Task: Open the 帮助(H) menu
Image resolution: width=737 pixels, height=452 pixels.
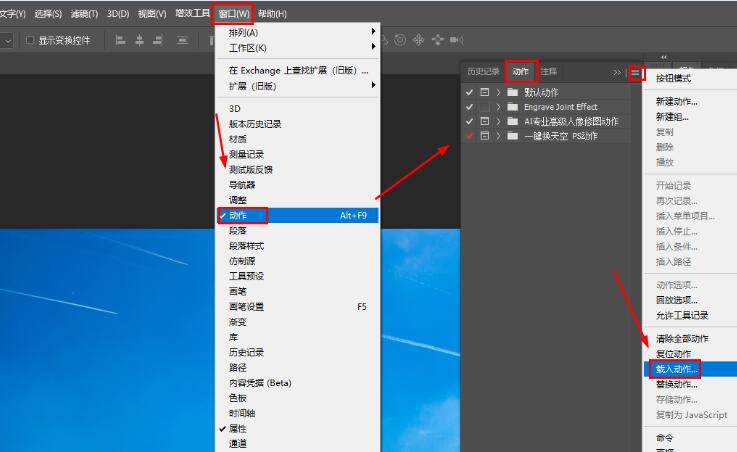Action: [272, 14]
